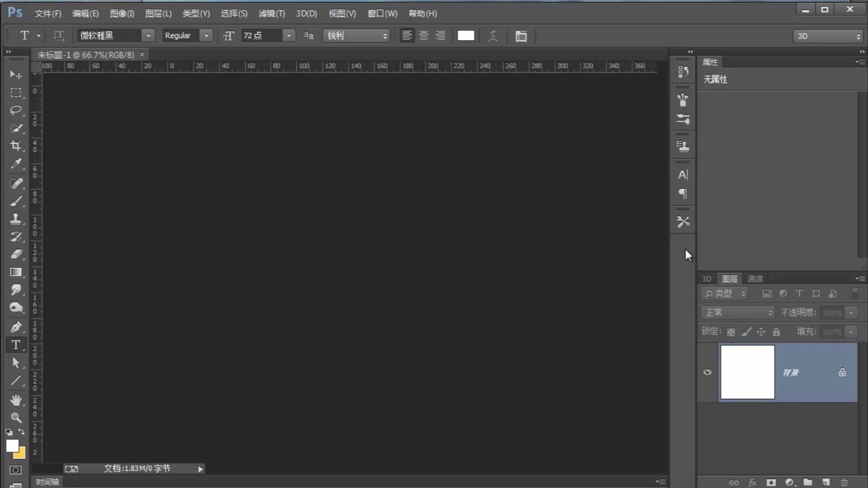Click the Background layer thumbnail
This screenshot has height=488, width=868.
click(x=747, y=372)
